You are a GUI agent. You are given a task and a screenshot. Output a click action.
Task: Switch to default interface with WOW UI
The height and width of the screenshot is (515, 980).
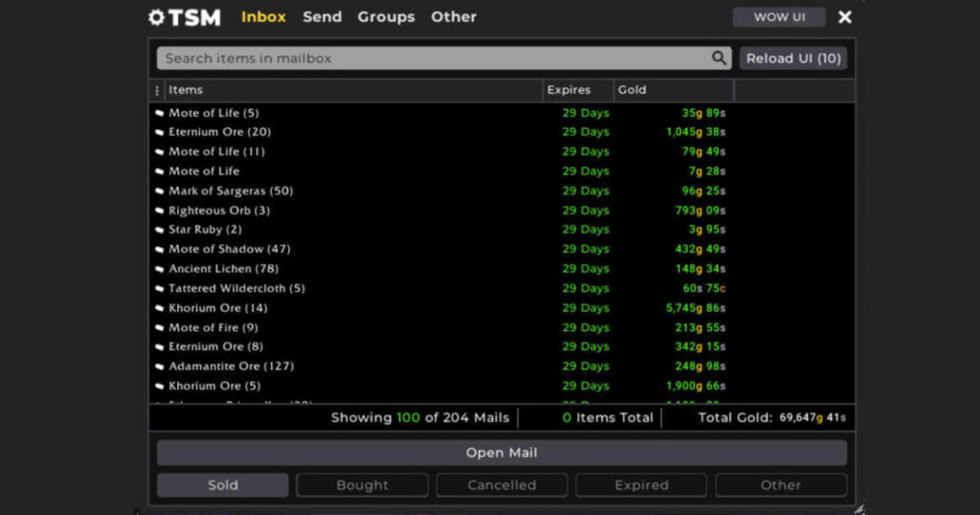[778, 17]
